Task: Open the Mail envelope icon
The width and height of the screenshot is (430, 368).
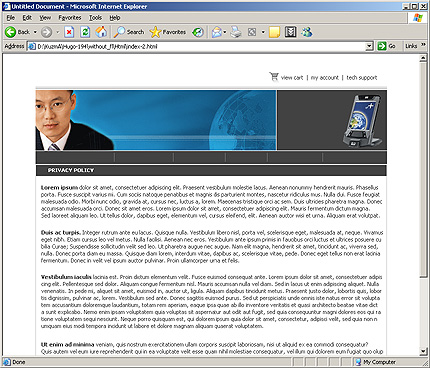Action: [x=217, y=32]
